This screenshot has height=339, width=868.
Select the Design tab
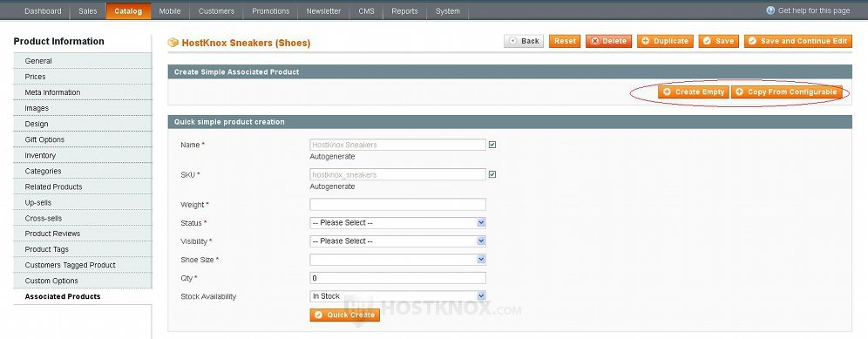[83, 124]
